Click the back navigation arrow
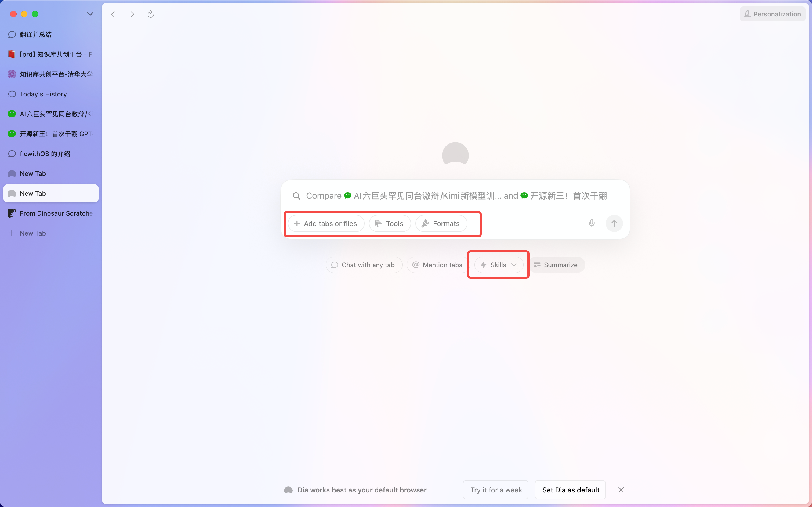 (x=113, y=14)
